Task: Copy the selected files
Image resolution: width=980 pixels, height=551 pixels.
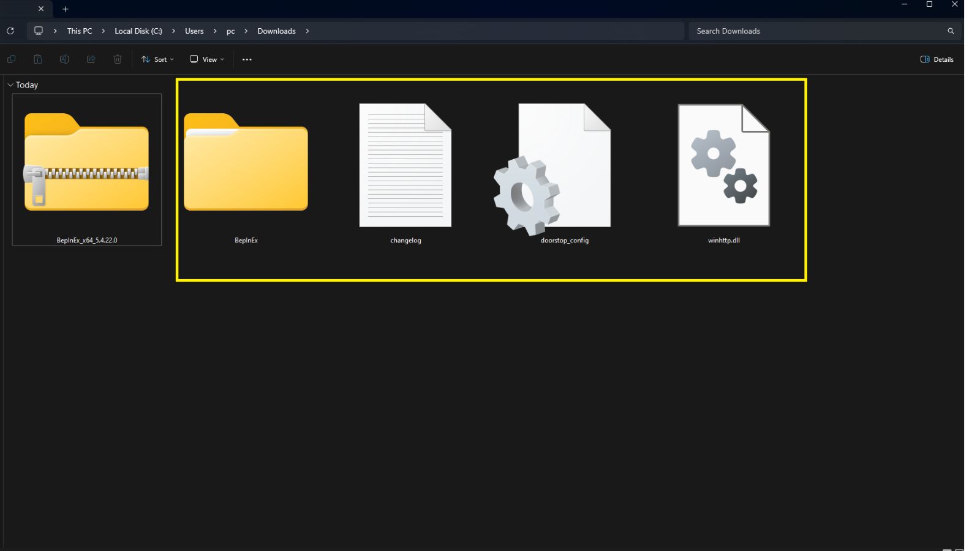Action: [x=10, y=59]
